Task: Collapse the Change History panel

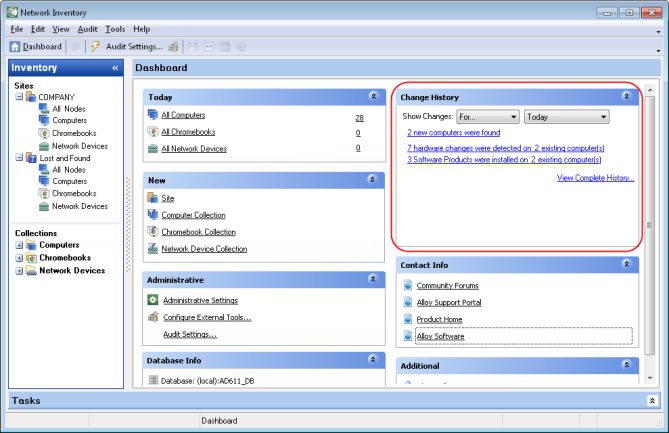Action: pyautogui.click(x=626, y=97)
